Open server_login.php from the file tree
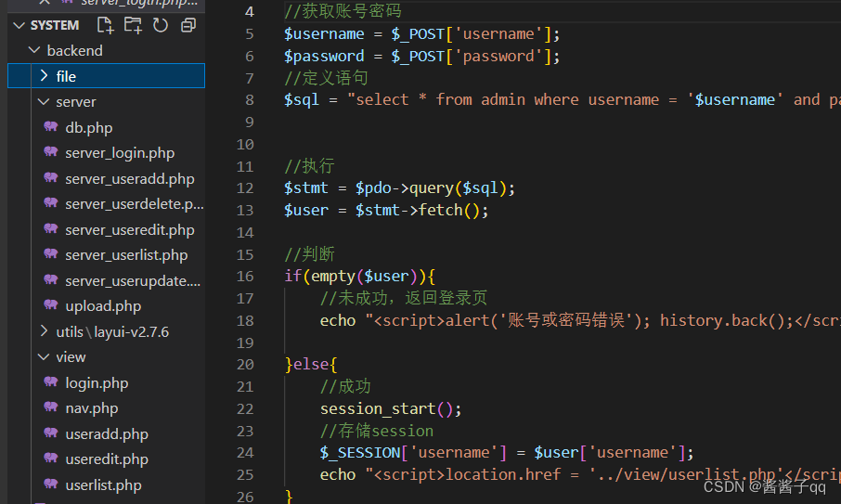841x504 pixels. (120, 153)
